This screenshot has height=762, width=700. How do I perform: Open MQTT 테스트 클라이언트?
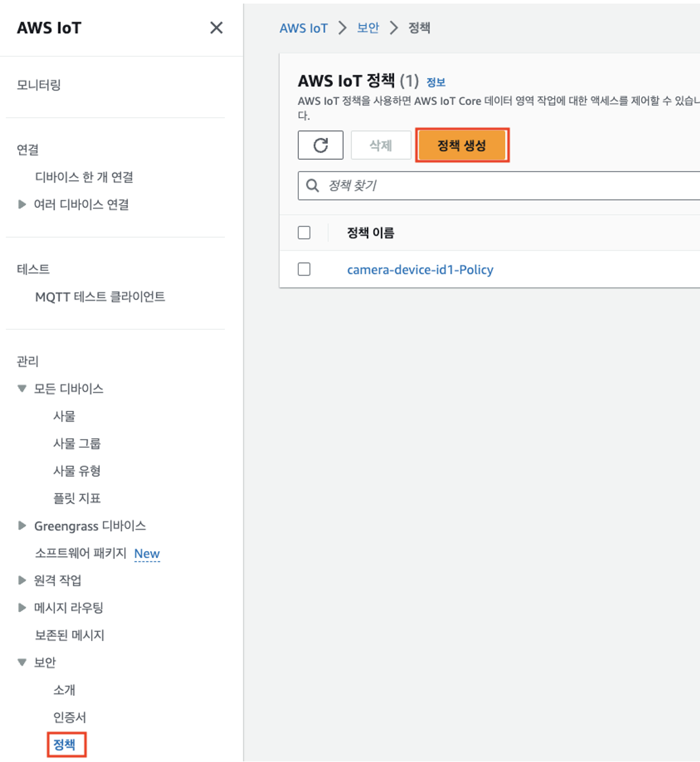100,296
